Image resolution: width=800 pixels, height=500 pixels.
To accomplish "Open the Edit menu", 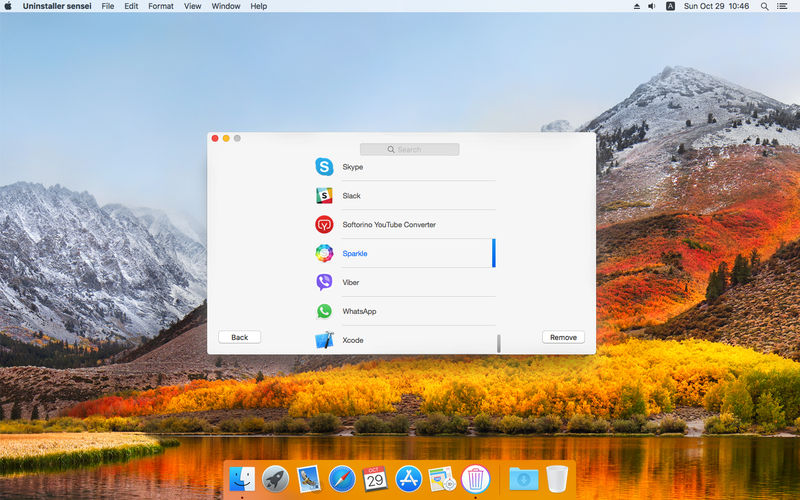I will click(x=131, y=6).
